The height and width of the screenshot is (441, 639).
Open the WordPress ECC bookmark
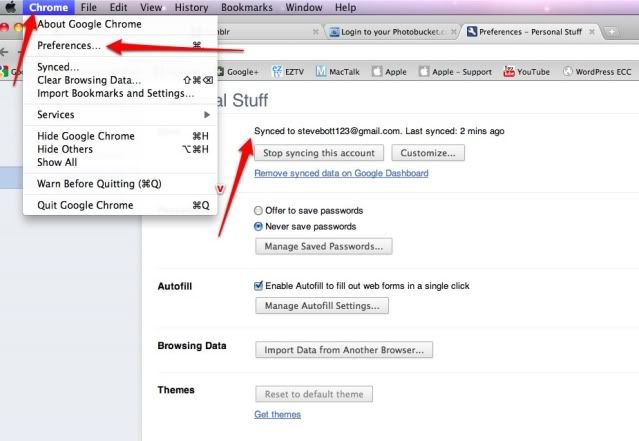[x=597, y=72]
